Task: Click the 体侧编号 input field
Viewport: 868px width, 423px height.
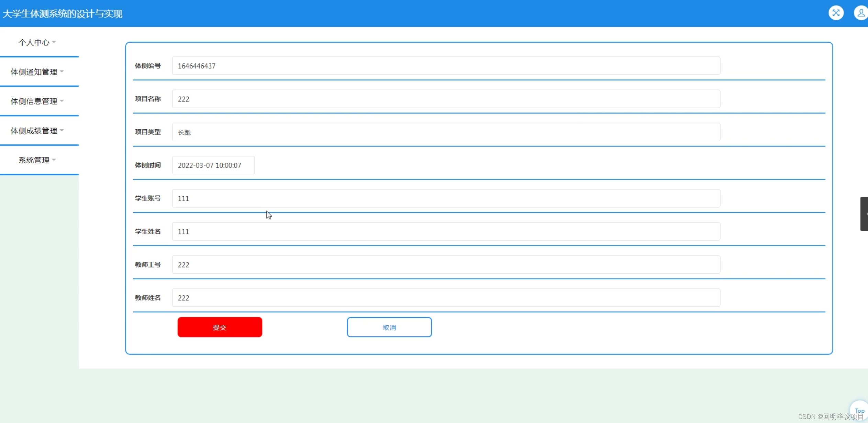Action: tap(446, 66)
